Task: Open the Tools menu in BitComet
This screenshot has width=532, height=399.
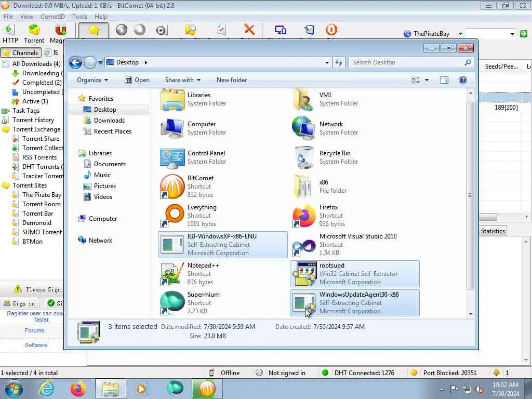Action: click(x=79, y=16)
